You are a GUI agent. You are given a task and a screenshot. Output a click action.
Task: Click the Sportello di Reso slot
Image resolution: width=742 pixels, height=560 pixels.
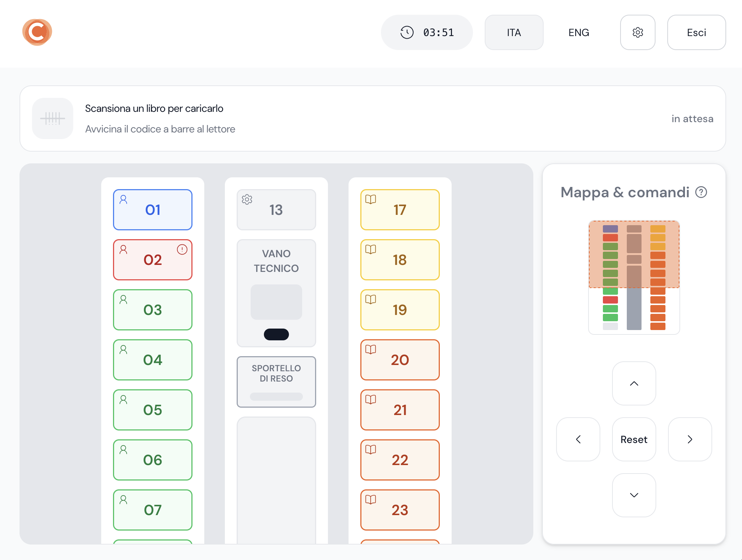pos(276,382)
